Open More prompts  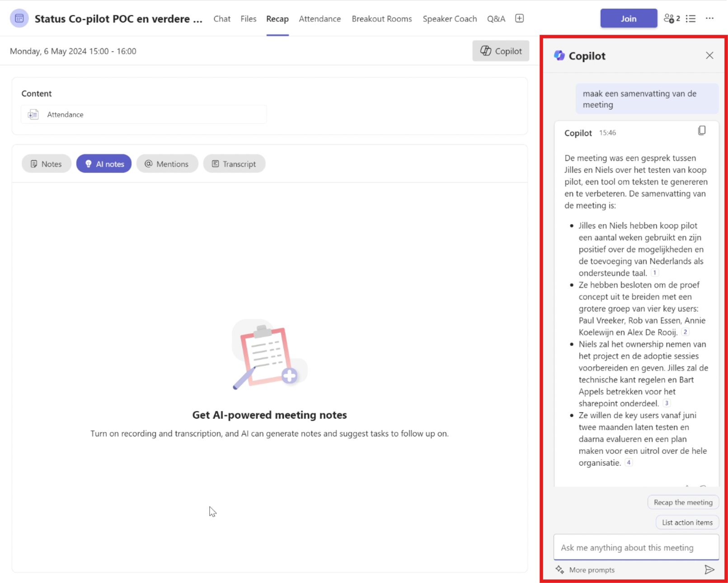[592, 570]
